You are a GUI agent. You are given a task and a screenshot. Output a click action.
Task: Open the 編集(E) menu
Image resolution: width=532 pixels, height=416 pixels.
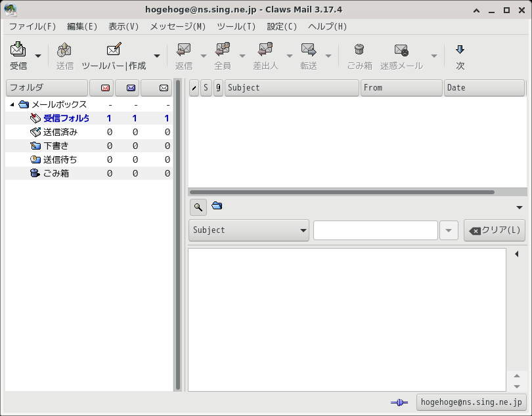pos(82,26)
